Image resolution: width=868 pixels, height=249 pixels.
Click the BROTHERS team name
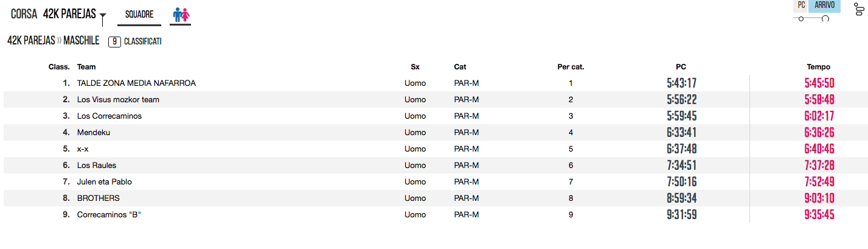tap(99, 198)
